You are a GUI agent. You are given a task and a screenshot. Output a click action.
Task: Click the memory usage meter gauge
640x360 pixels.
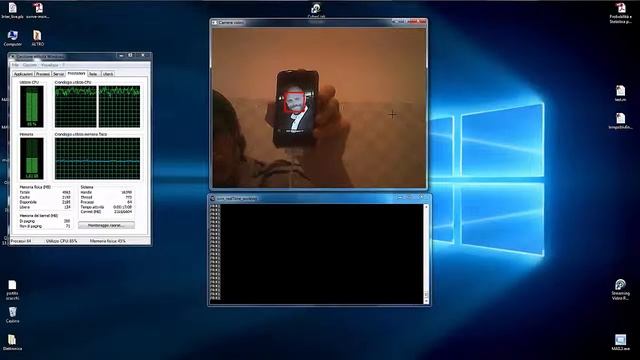tap(31, 158)
